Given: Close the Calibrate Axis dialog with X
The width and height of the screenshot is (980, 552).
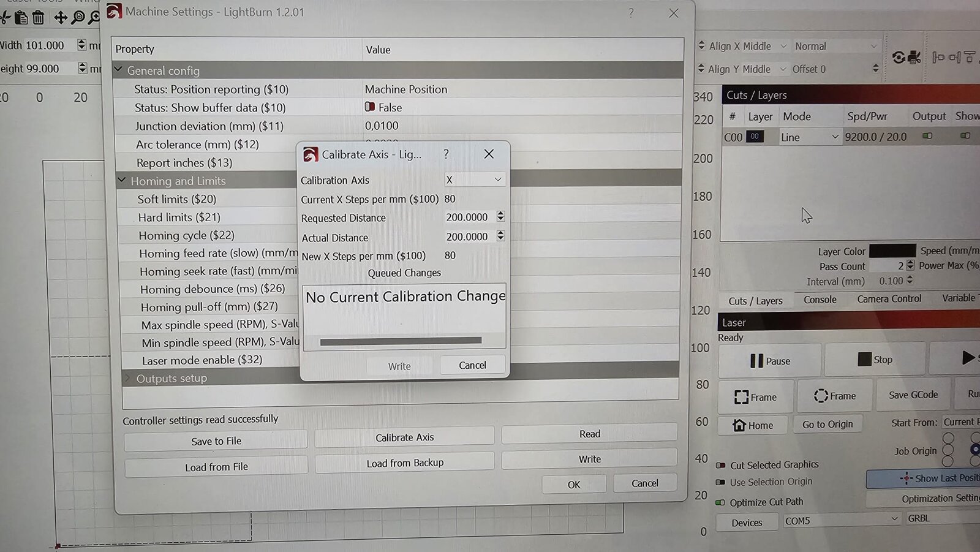Looking at the screenshot, I should click(x=489, y=154).
